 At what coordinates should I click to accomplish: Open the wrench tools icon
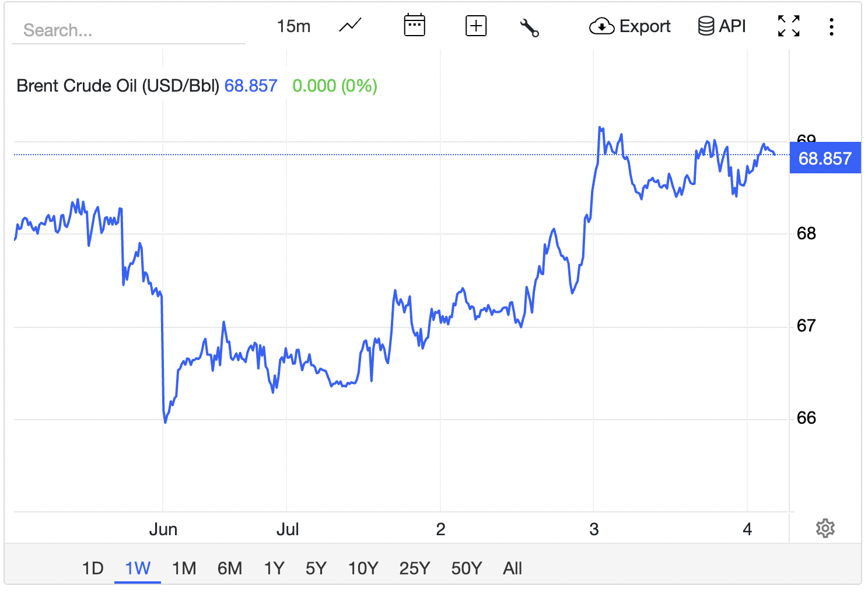[529, 27]
